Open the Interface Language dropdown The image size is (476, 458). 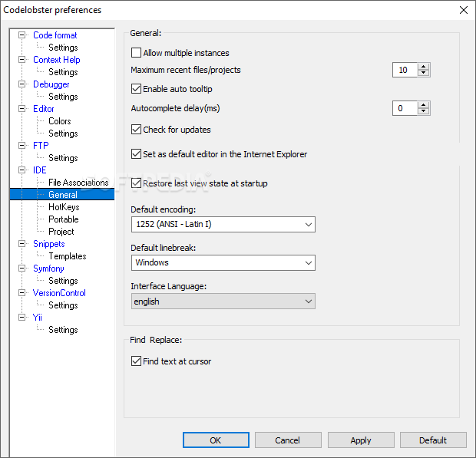pyautogui.click(x=223, y=301)
